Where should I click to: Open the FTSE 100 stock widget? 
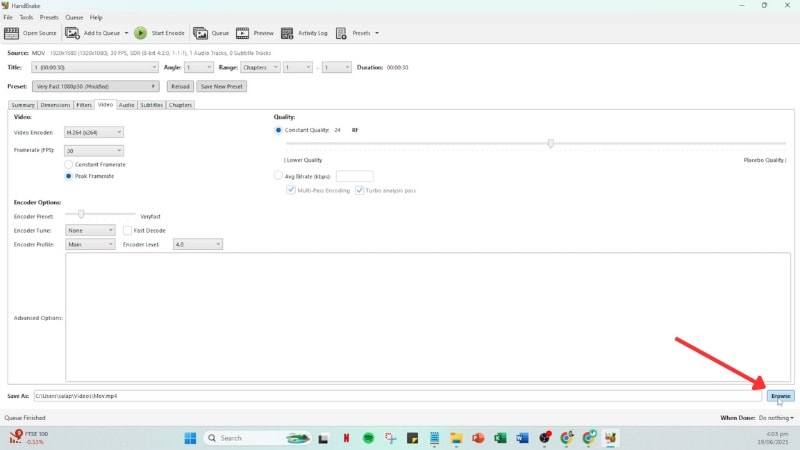[x=28, y=437]
